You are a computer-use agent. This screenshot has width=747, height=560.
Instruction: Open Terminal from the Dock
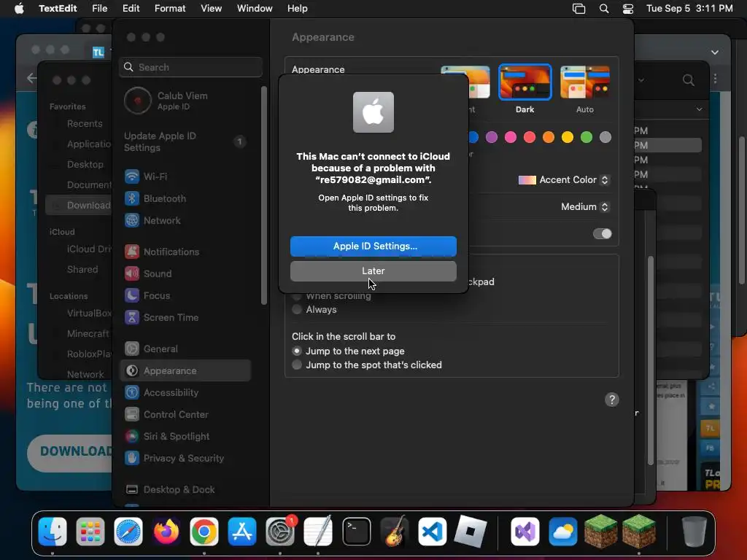356,532
